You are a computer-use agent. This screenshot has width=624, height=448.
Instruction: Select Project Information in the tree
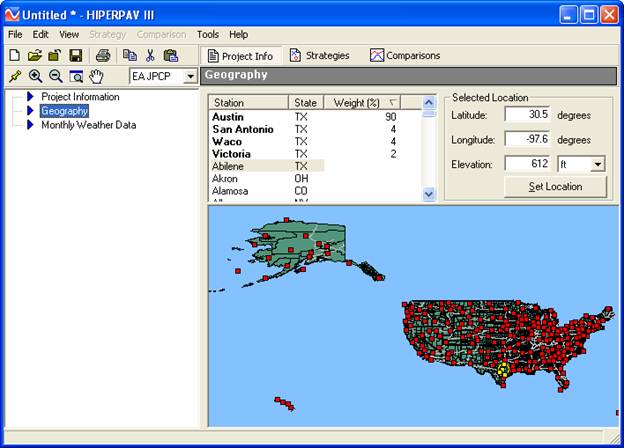80,97
